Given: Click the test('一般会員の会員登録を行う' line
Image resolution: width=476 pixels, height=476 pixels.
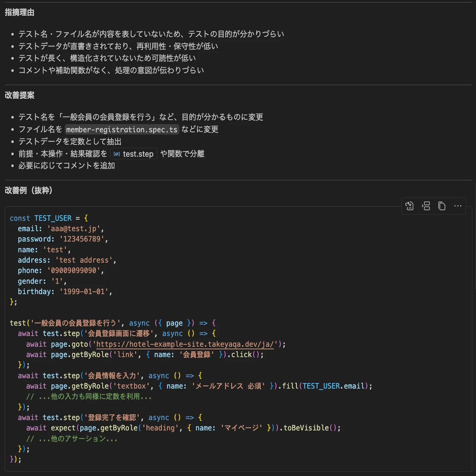Looking at the screenshot, I should (113, 323).
